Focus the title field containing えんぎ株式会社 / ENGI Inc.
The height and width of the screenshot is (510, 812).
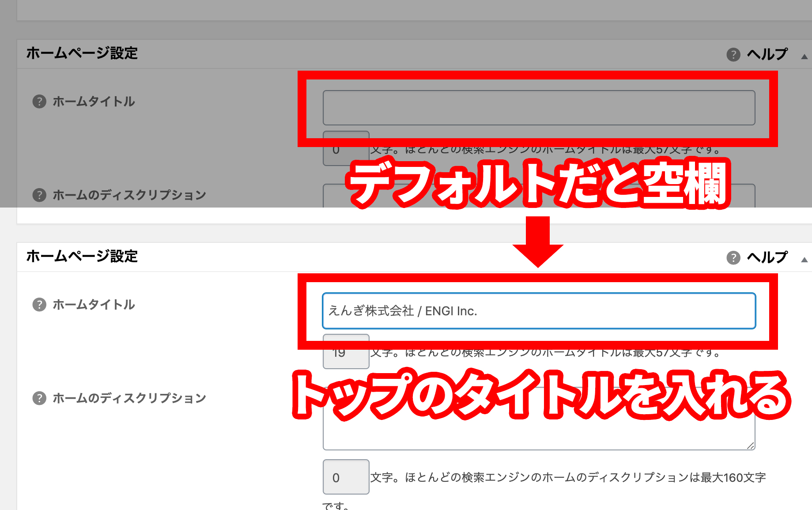point(538,311)
